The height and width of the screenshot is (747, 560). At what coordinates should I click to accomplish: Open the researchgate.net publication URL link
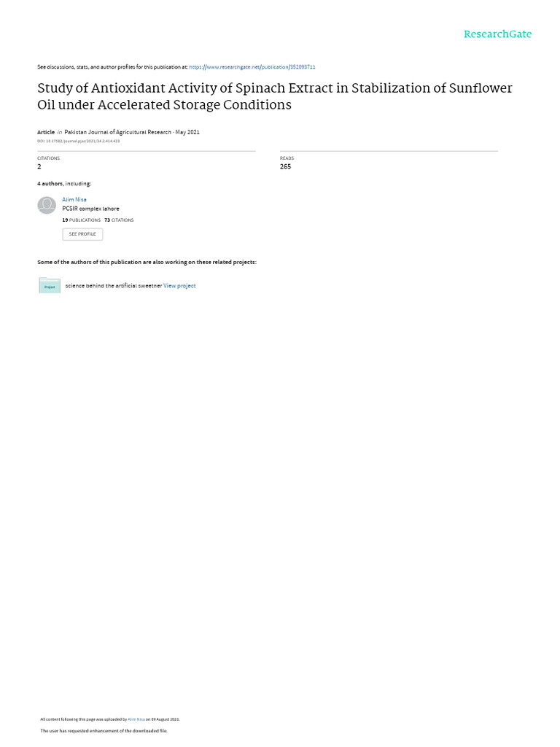[x=252, y=67]
